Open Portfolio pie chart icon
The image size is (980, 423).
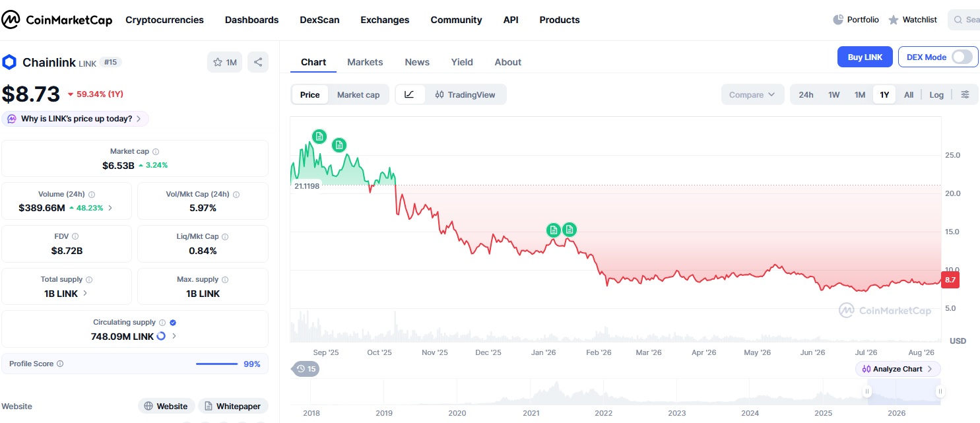click(x=838, y=20)
